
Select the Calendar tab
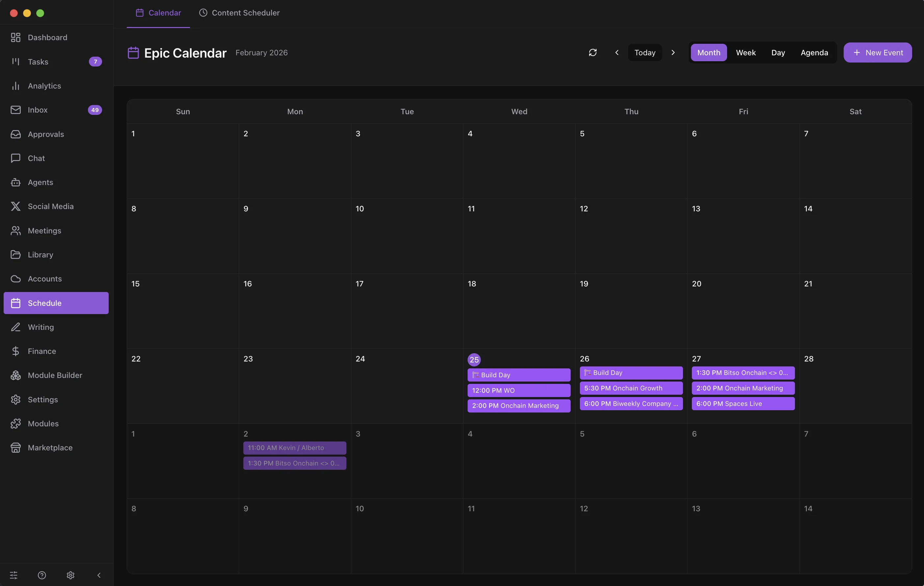click(158, 13)
